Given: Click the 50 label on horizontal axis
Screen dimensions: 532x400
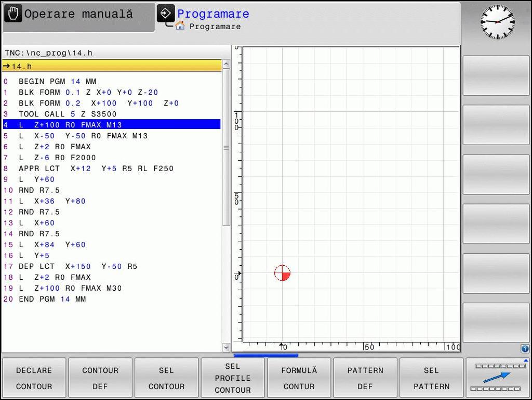Looking at the screenshot, I should [x=369, y=347].
